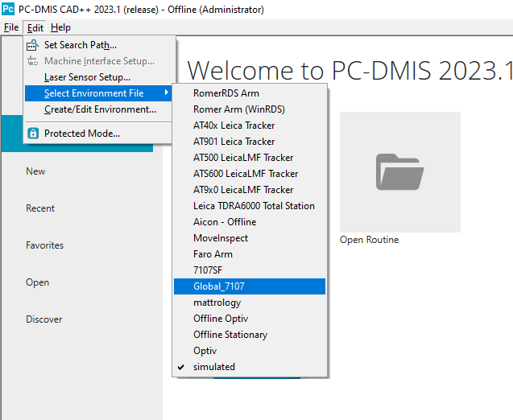Click the Protected Mode lock icon
This screenshot has width=513, height=420.
[x=33, y=134]
